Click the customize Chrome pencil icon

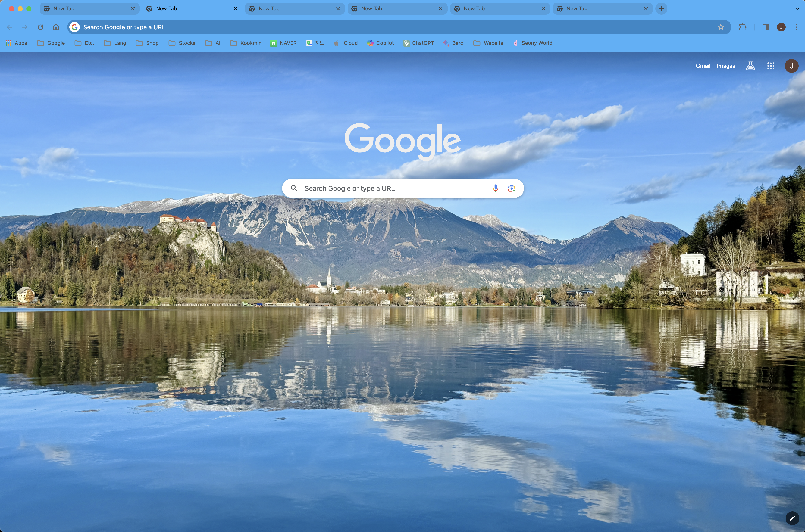pos(792,518)
